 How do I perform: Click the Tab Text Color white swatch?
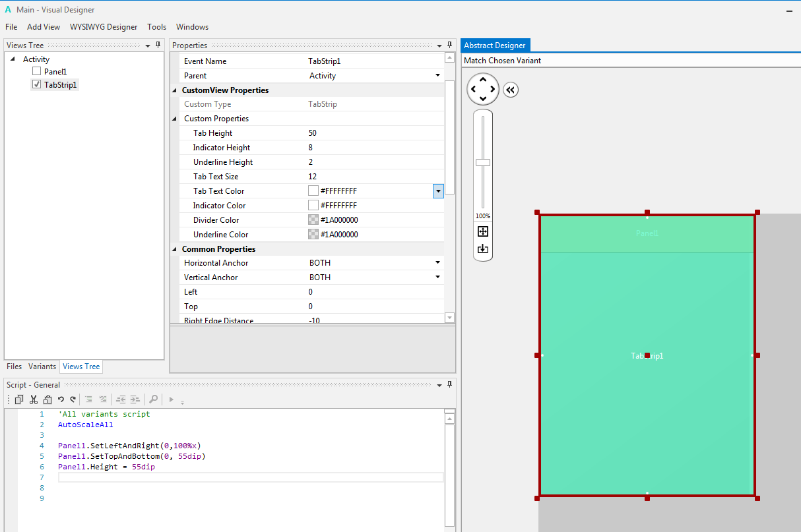pyautogui.click(x=313, y=191)
